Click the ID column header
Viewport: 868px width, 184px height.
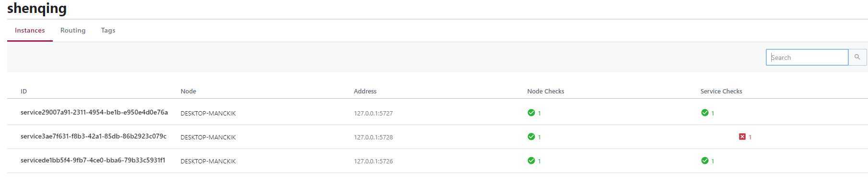(x=23, y=91)
